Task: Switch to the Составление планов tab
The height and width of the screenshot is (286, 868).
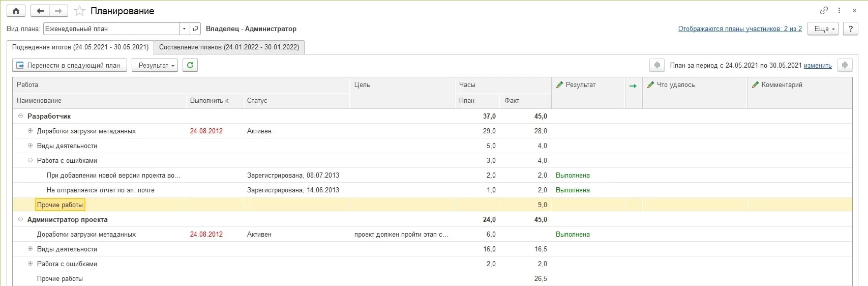Action: 229,47
